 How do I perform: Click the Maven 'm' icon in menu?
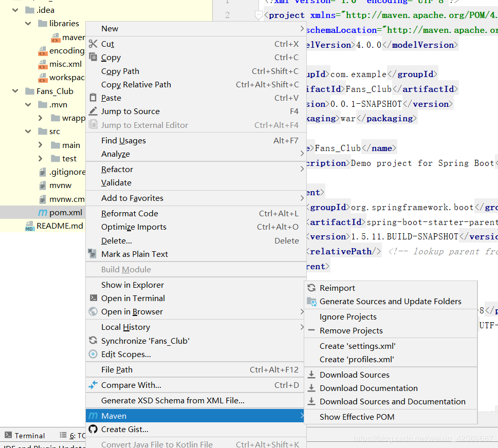point(94,416)
